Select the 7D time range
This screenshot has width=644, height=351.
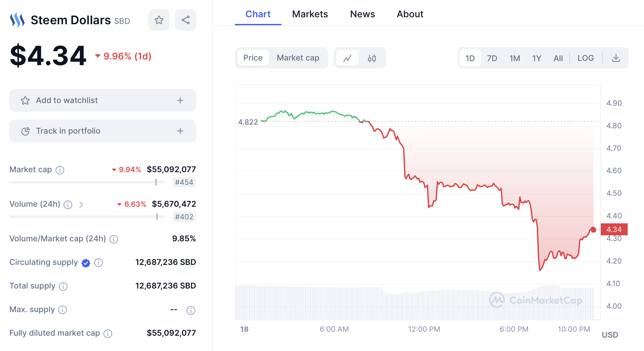492,58
